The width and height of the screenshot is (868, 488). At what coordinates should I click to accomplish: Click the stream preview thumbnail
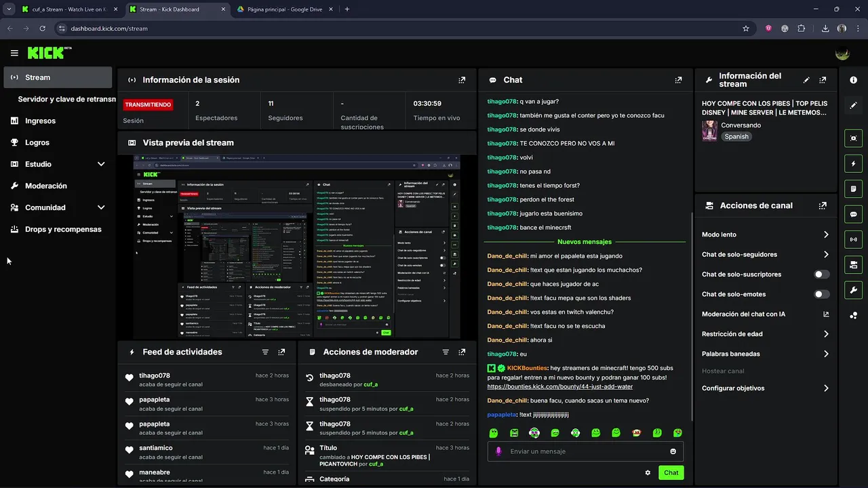[x=298, y=247]
